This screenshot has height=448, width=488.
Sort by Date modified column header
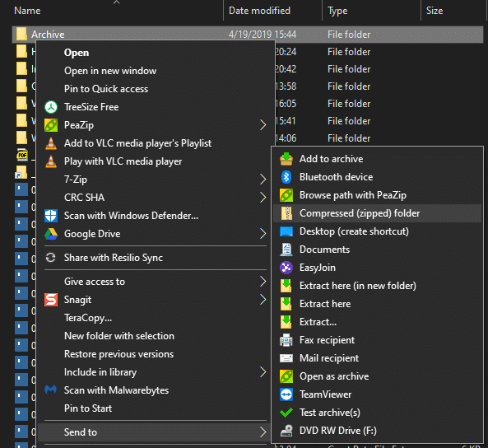[259, 11]
